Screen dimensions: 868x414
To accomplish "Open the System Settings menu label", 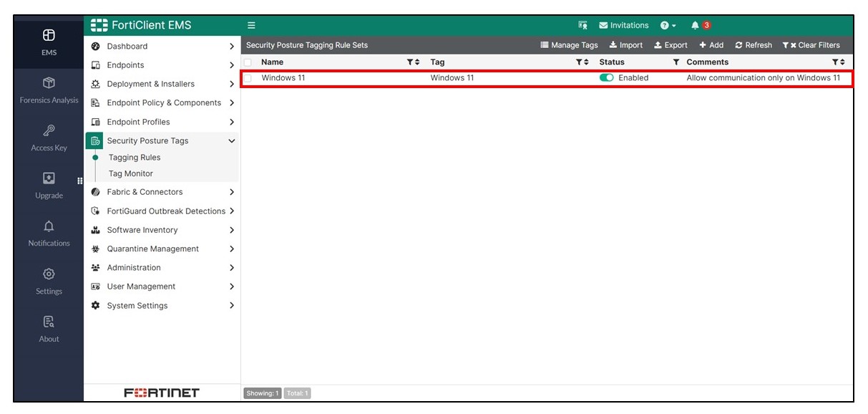I will pyautogui.click(x=137, y=306).
